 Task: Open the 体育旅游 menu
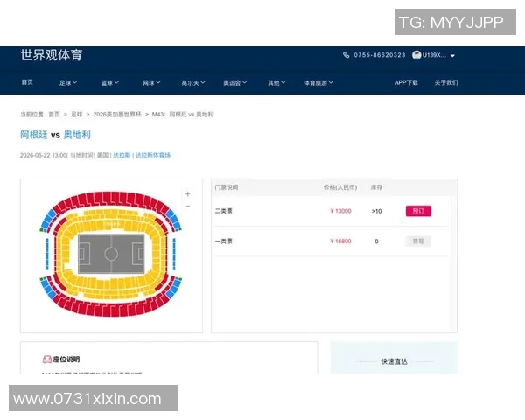[318, 83]
